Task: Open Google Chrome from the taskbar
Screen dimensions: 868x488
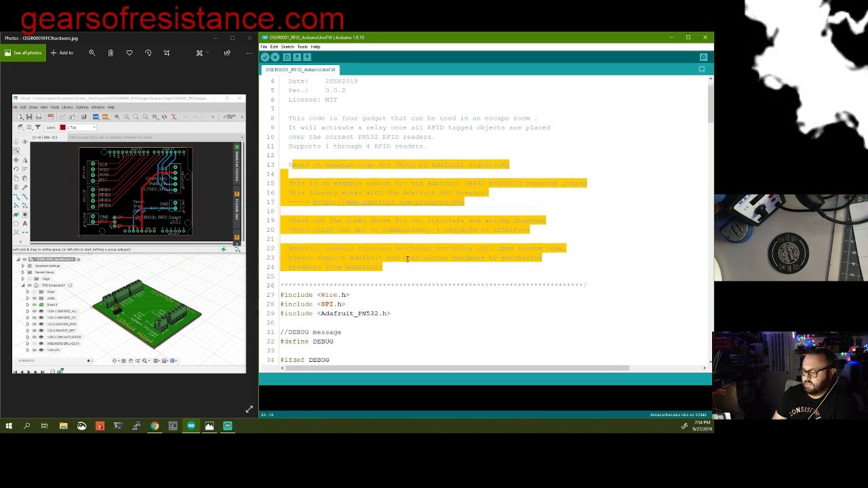Action: click(155, 426)
